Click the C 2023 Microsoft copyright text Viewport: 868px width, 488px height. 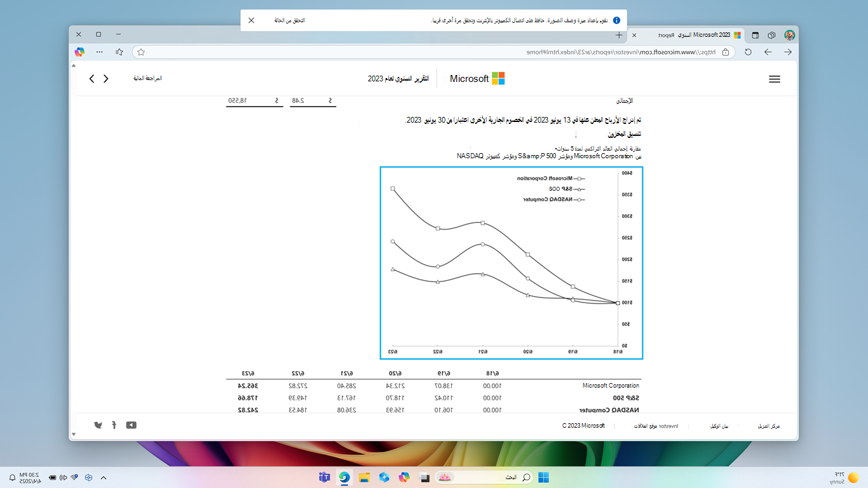583,426
